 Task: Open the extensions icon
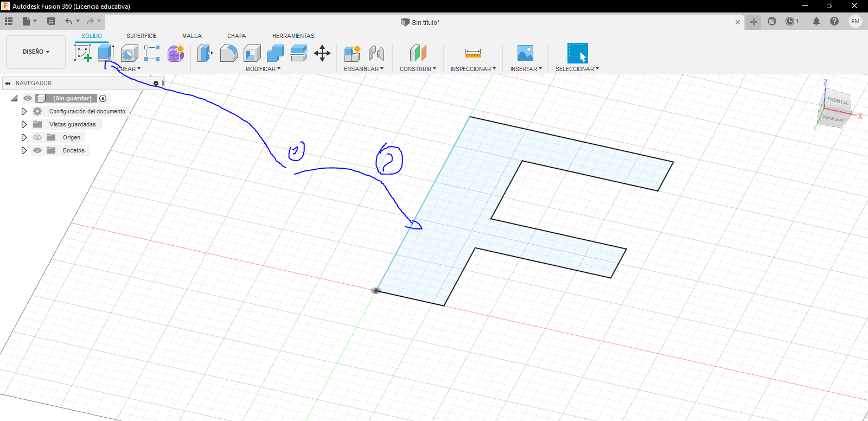[x=772, y=21]
